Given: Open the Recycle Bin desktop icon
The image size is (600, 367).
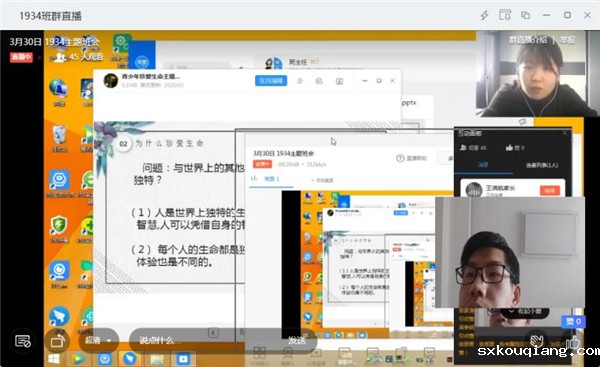Looking at the screenshot, I should click(x=59, y=138).
